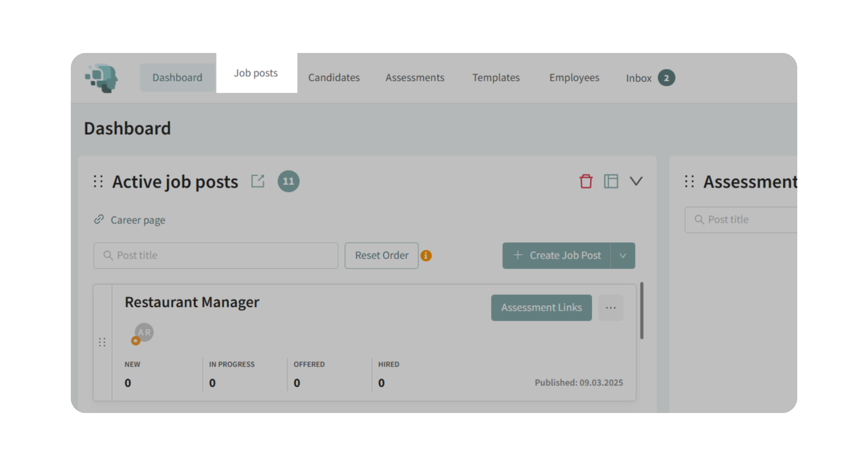Screen dimensions: 868x466
Task: Click the Assessment Links button
Action: [541, 308]
